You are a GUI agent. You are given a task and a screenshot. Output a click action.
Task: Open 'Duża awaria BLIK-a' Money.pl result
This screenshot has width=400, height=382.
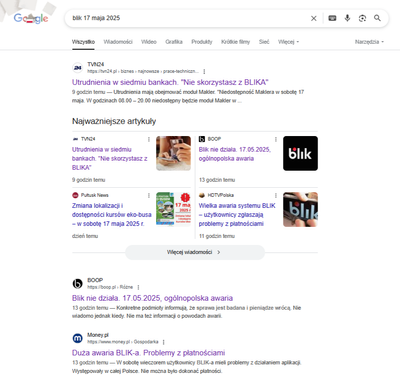point(148,353)
